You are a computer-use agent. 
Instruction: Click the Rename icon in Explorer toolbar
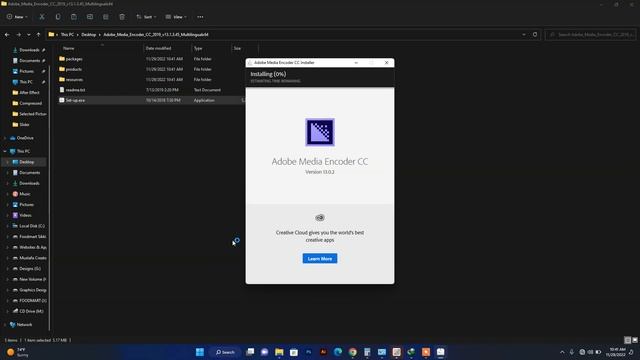point(90,17)
